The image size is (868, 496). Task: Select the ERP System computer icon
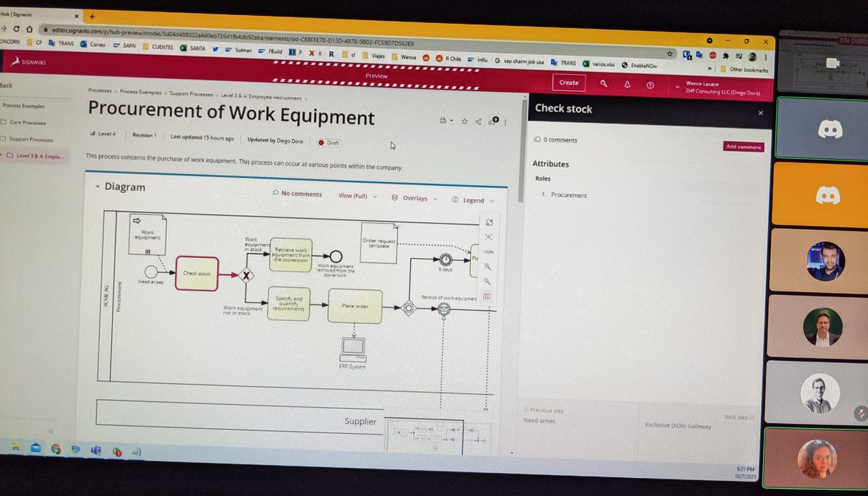click(354, 350)
